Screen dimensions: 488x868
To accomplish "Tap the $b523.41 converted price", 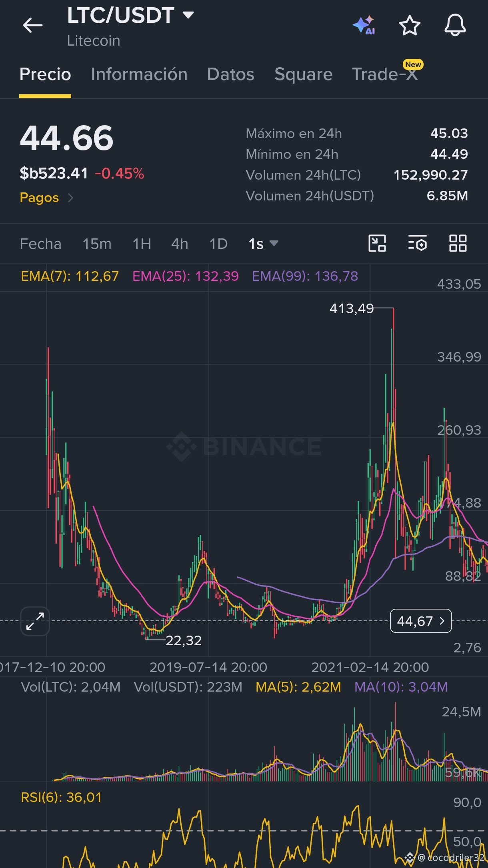I will [54, 173].
